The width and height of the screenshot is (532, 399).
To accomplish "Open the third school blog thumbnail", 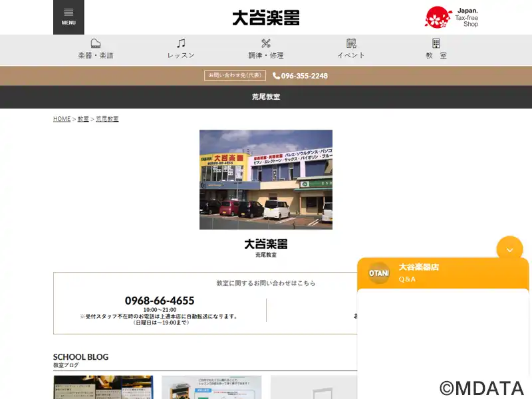I will click(314, 387).
